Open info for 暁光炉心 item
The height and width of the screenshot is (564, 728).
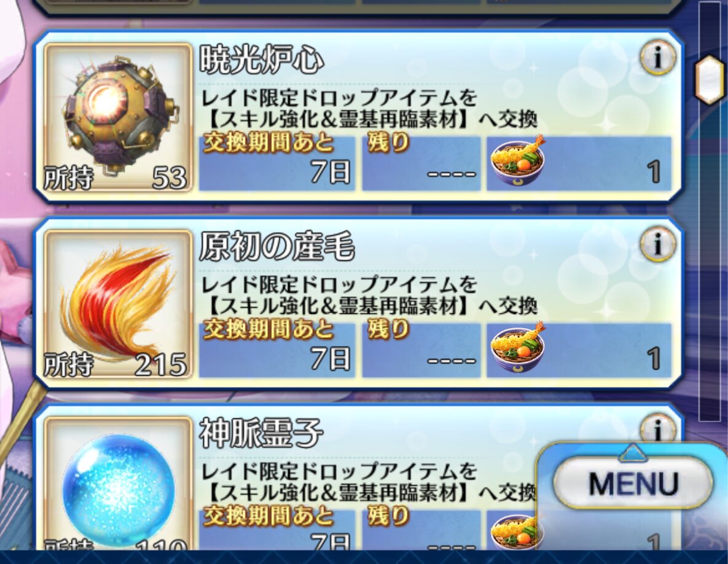click(x=657, y=58)
